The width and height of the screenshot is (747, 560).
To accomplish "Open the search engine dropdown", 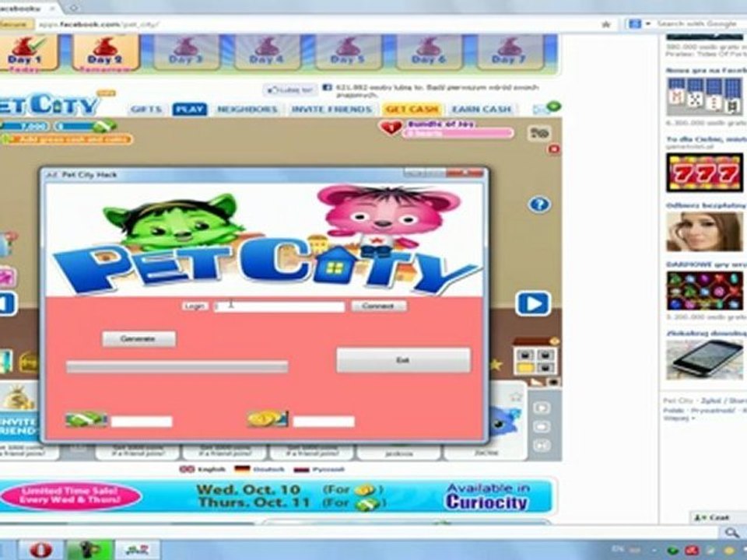I will tap(648, 23).
